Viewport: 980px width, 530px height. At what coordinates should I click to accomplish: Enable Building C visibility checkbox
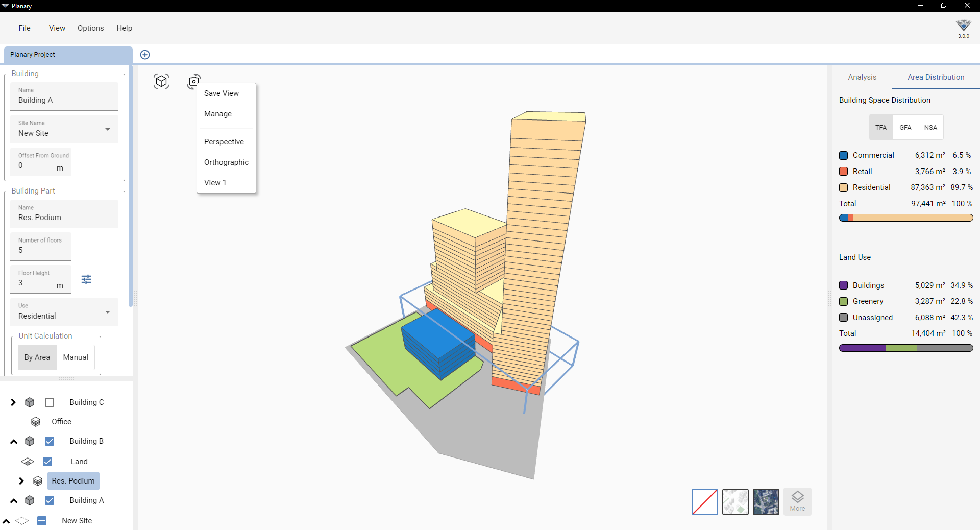click(50, 402)
